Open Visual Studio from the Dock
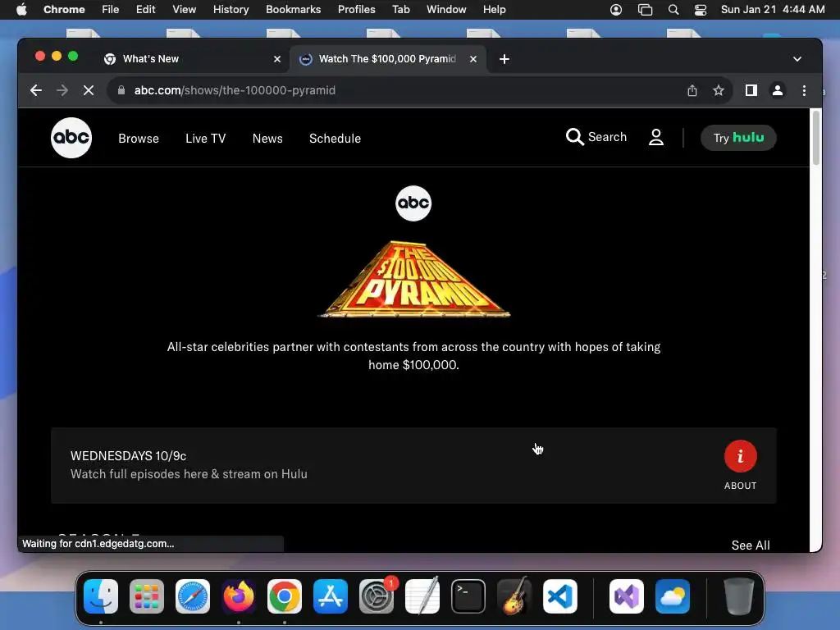This screenshot has height=630, width=840. [x=626, y=596]
